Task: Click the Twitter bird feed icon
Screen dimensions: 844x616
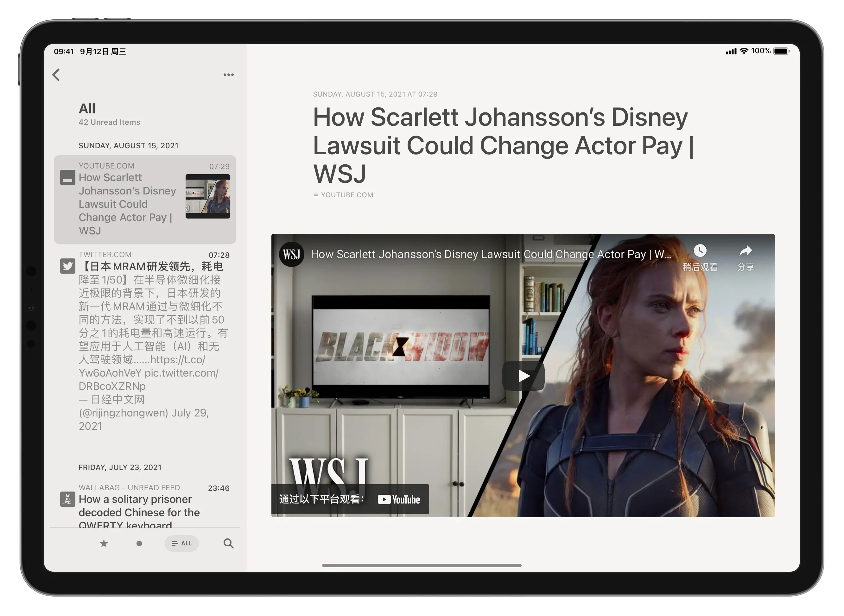Action: [x=67, y=266]
